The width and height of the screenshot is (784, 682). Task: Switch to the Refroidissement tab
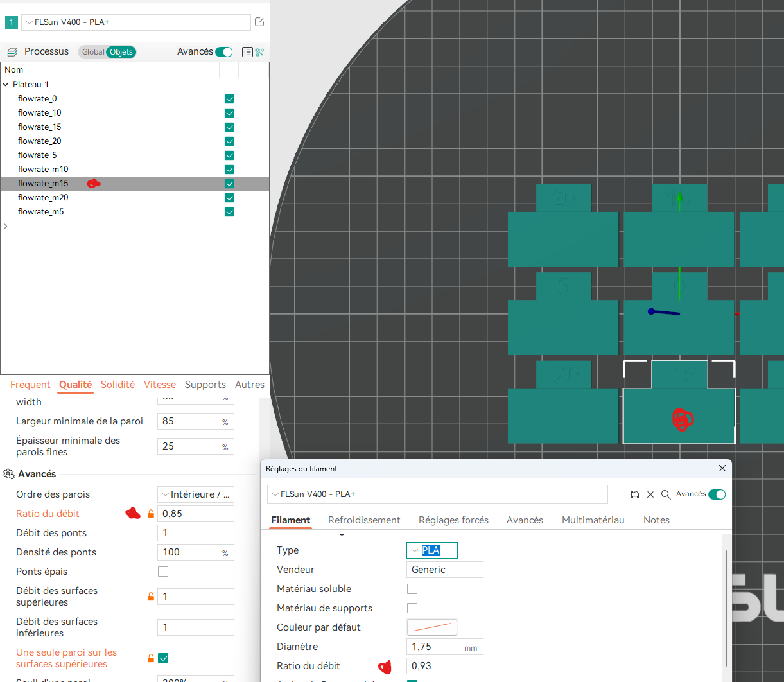click(364, 520)
